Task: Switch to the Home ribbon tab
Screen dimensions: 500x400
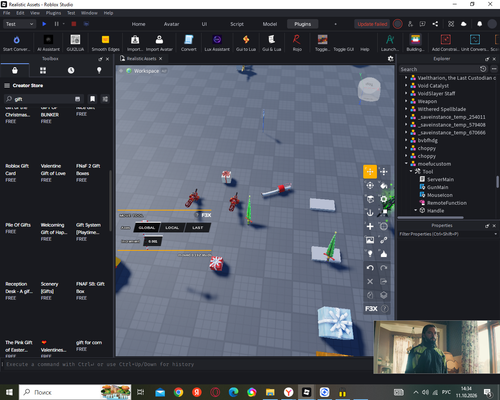Action: pyautogui.click(x=138, y=24)
